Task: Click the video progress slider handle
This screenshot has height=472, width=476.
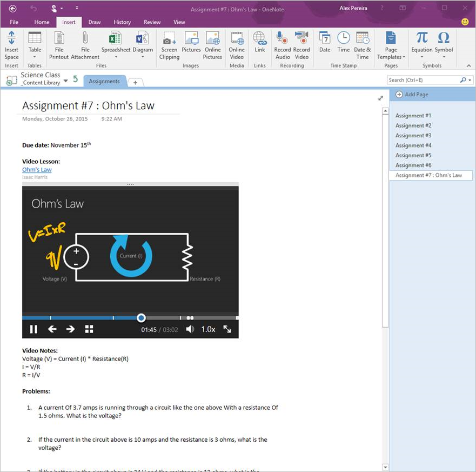Action: coord(141,318)
